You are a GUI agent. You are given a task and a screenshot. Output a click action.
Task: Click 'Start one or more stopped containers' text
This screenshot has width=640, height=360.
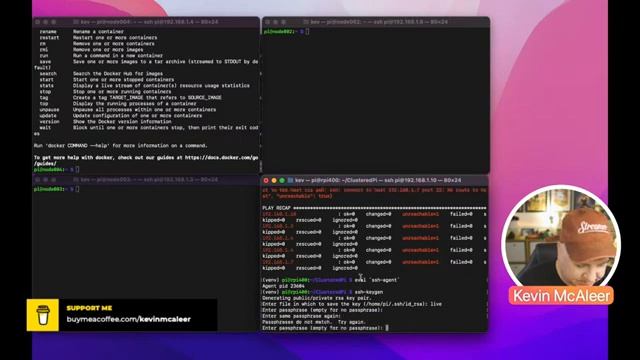tap(123, 80)
